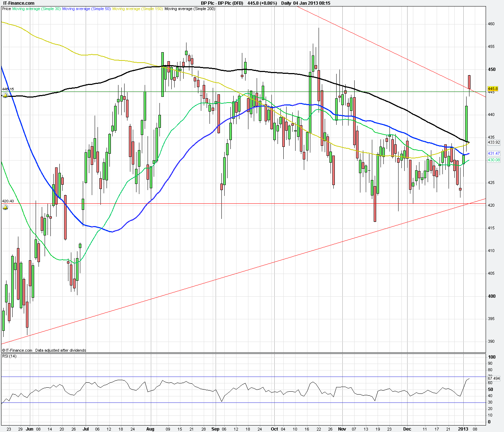Click the Price legend label
This screenshot has width=504, height=432.
6,9
